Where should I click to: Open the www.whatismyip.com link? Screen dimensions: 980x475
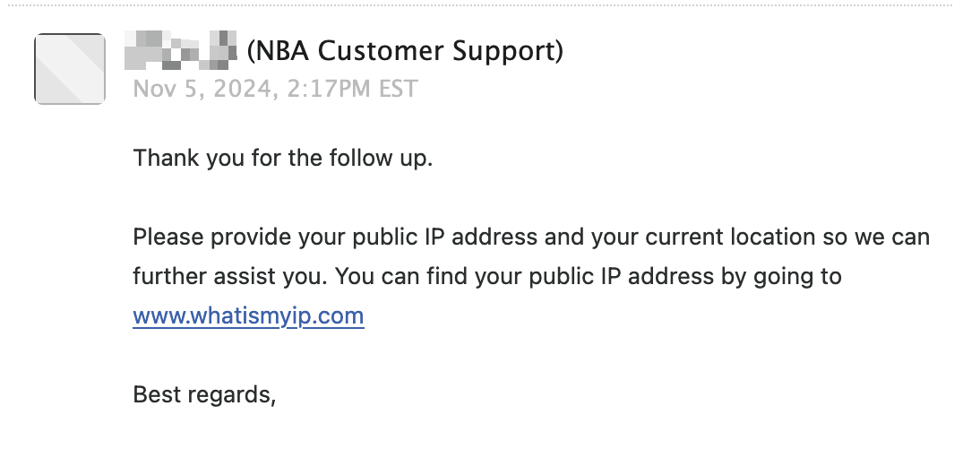(x=248, y=315)
